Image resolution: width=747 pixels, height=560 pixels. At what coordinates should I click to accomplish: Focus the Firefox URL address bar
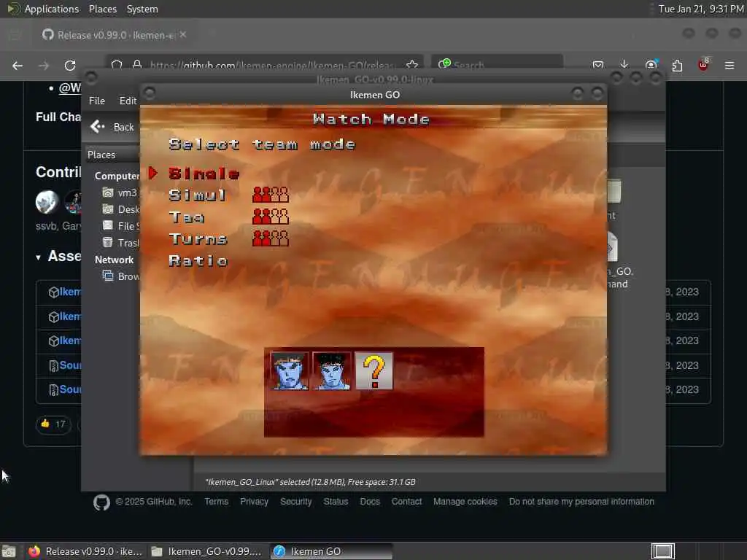click(264, 65)
